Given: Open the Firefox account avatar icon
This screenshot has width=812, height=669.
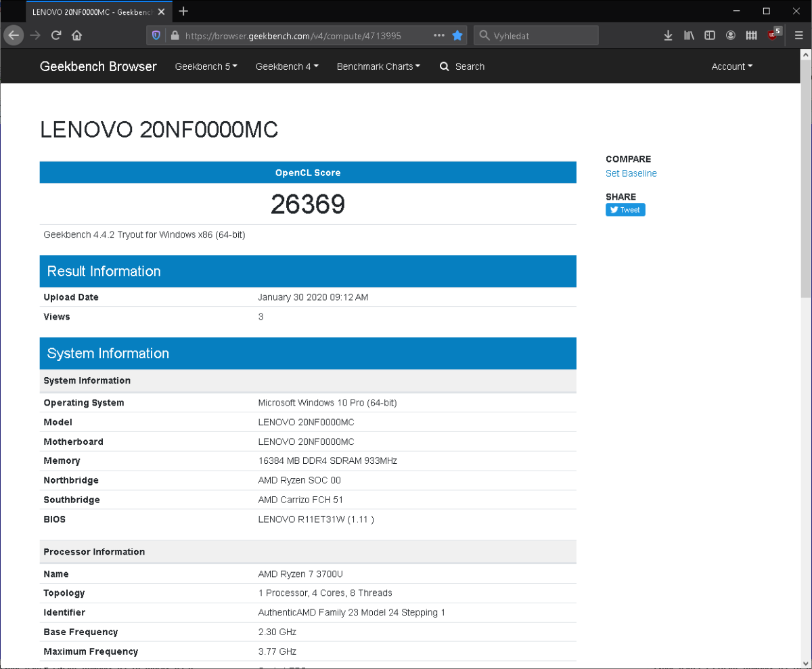Looking at the screenshot, I should pos(731,35).
